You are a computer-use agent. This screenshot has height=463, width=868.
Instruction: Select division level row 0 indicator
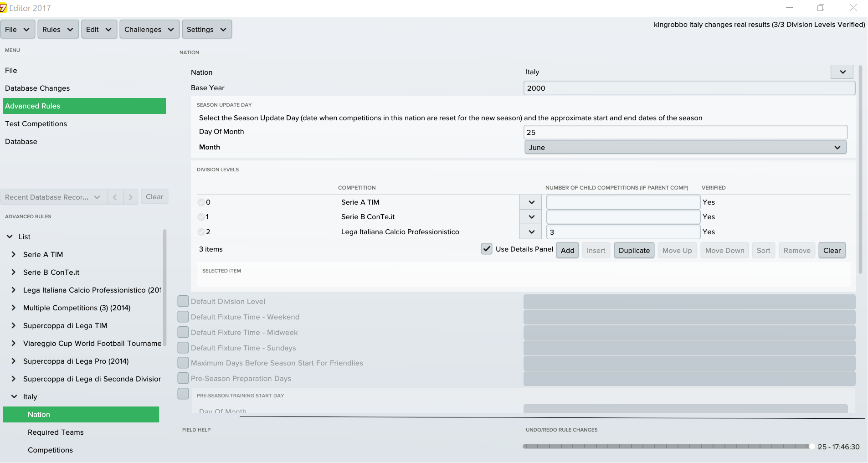pos(201,202)
